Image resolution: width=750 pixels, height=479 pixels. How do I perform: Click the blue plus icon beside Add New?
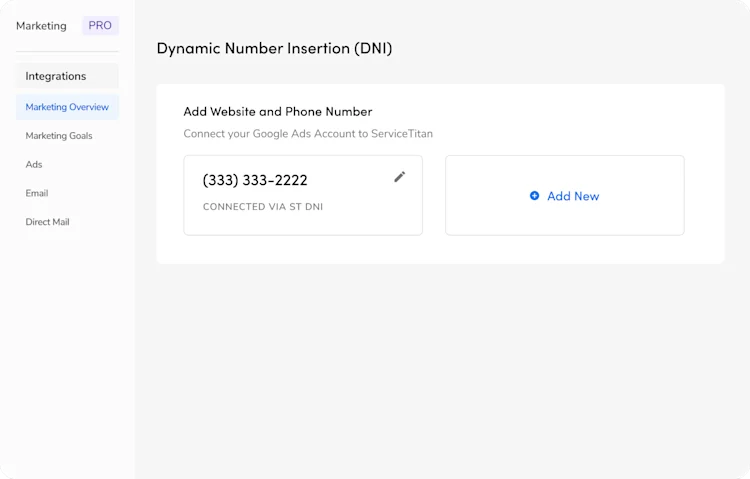point(534,196)
